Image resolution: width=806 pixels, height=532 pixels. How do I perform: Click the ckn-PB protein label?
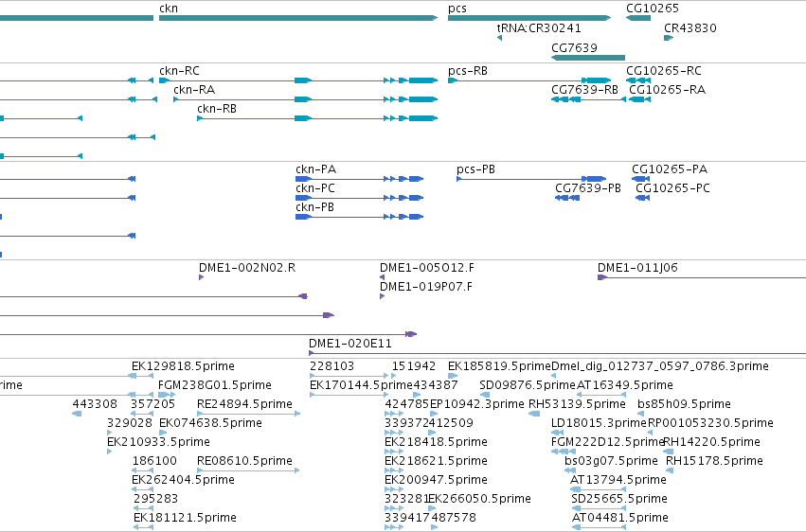314,207
